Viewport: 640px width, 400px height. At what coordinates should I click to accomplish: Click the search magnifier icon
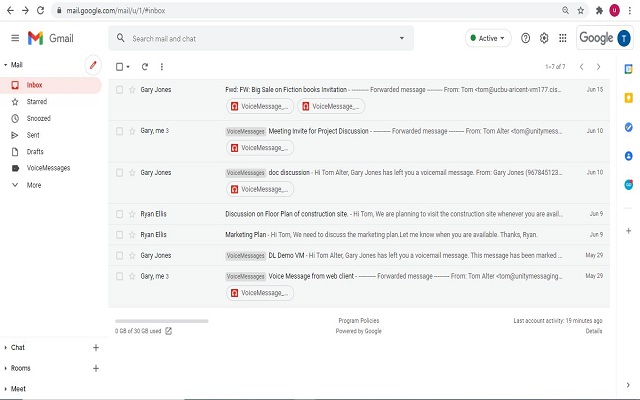click(120, 38)
